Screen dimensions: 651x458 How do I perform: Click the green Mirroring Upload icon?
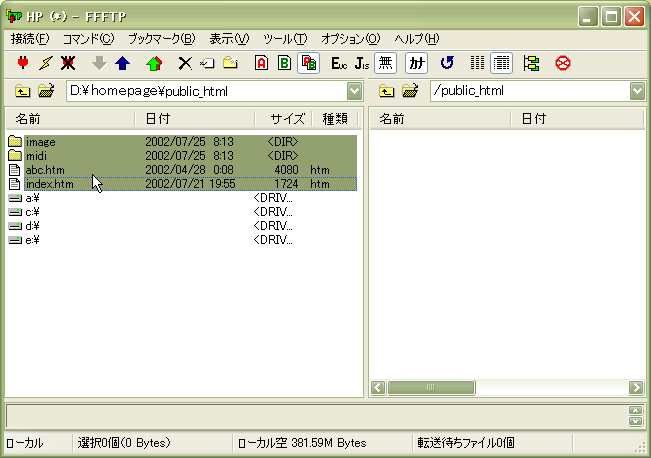(x=153, y=63)
